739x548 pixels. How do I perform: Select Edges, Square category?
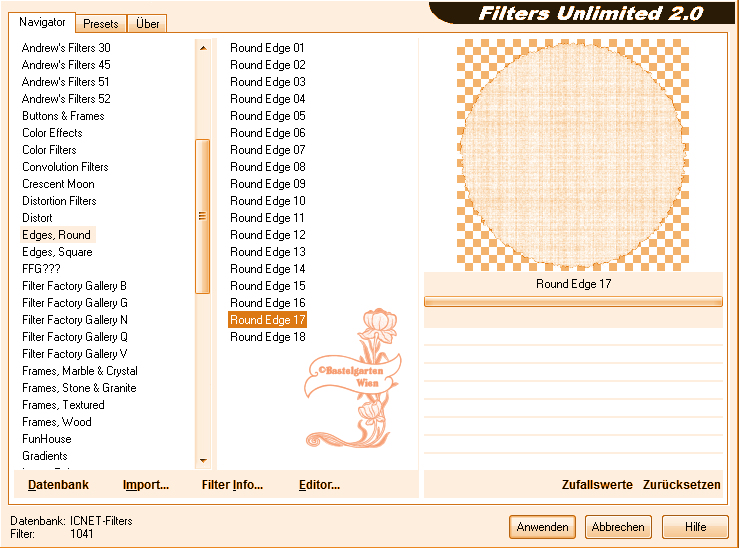[57, 252]
